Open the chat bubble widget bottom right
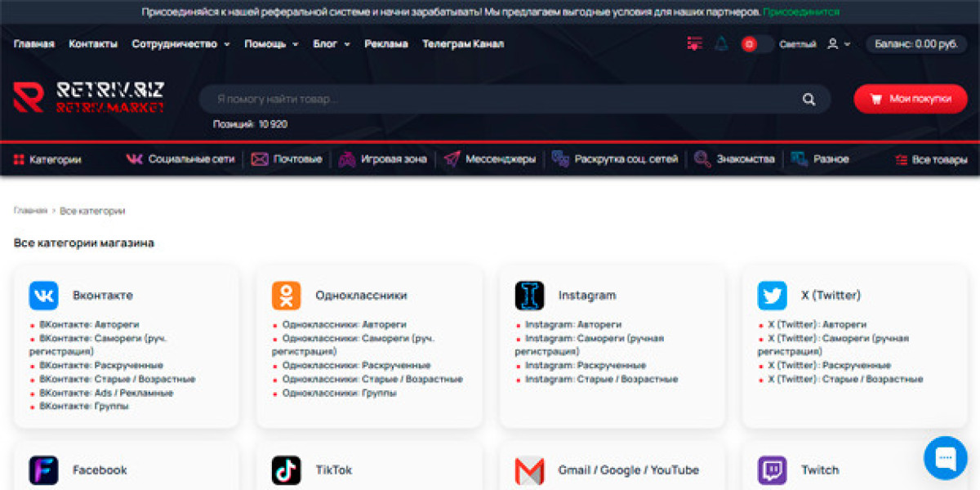980x490 pixels. click(945, 458)
